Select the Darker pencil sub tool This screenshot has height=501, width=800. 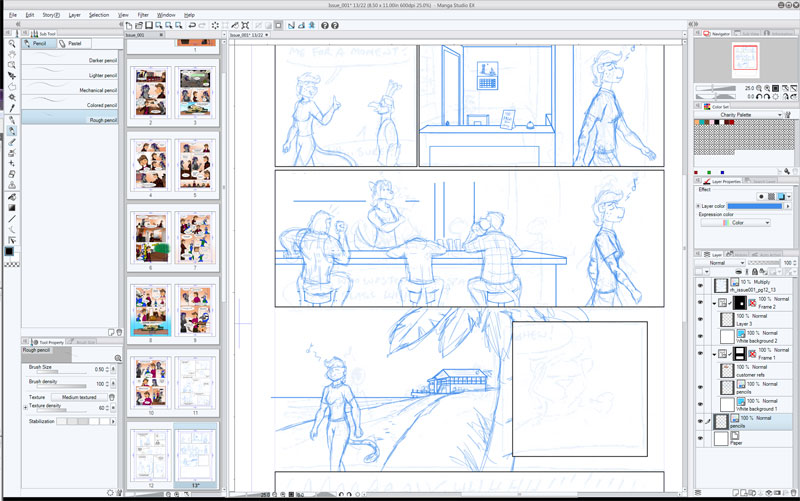pos(70,58)
